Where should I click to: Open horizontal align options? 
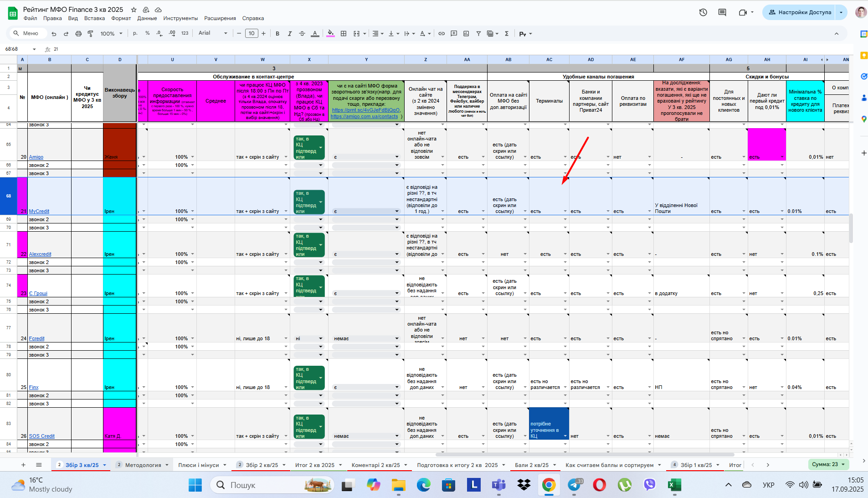point(378,33)
